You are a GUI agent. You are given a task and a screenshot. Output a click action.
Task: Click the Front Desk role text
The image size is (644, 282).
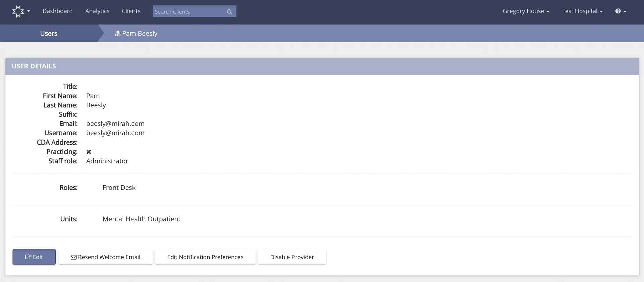pyautogui.click(x=119, y=188)
